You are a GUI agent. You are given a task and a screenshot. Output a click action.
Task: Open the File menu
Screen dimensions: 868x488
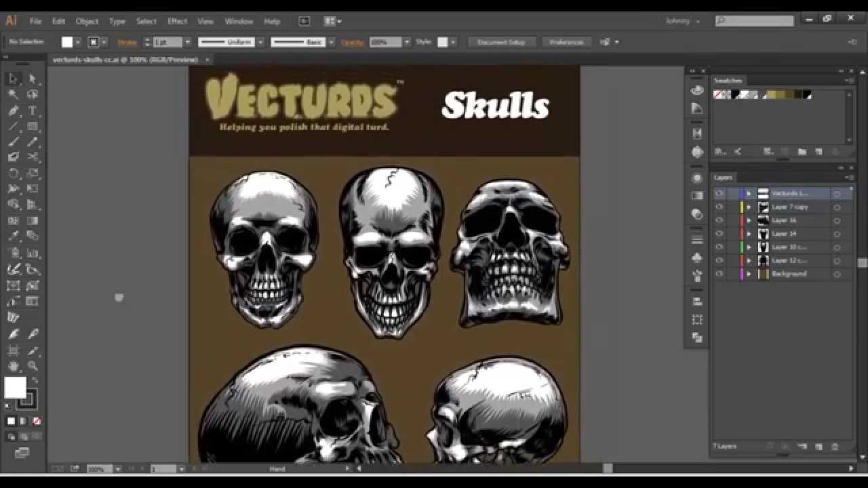35,21
